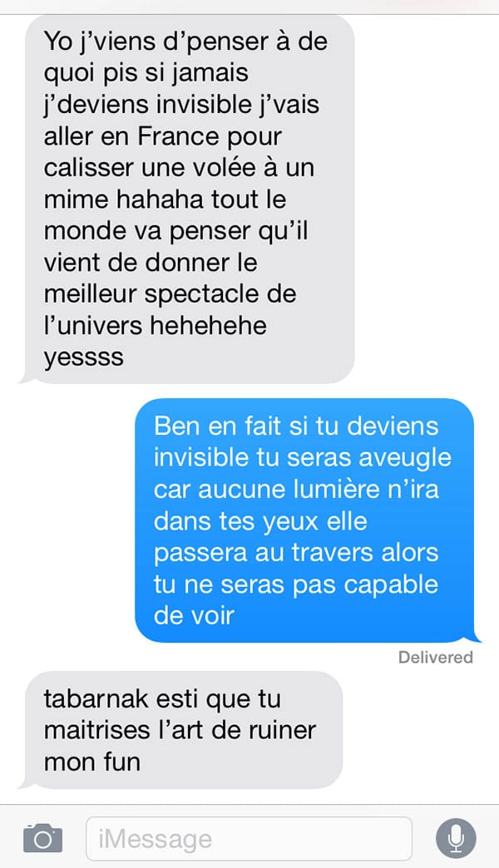Select the reply bubble starting with "tabarnak"
Image resolution: width=499 pixels, height=868 pixels.
point(184,730)
